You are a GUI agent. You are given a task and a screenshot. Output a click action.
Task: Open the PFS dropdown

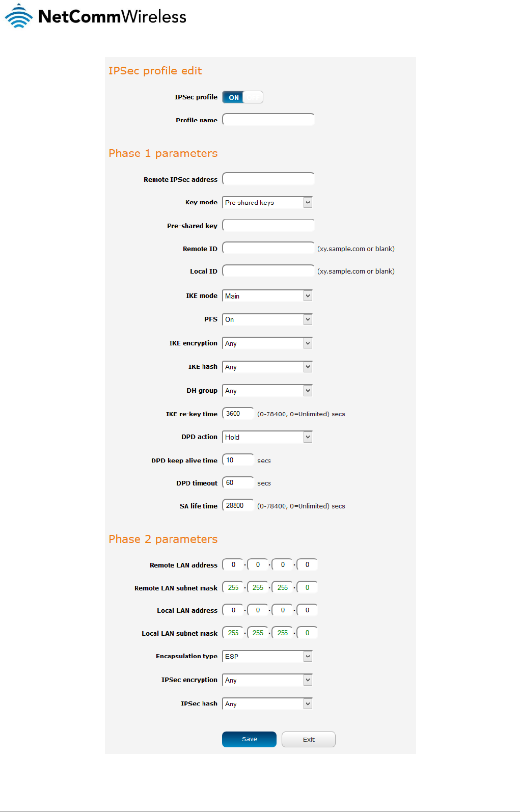[x=267, y=319]
